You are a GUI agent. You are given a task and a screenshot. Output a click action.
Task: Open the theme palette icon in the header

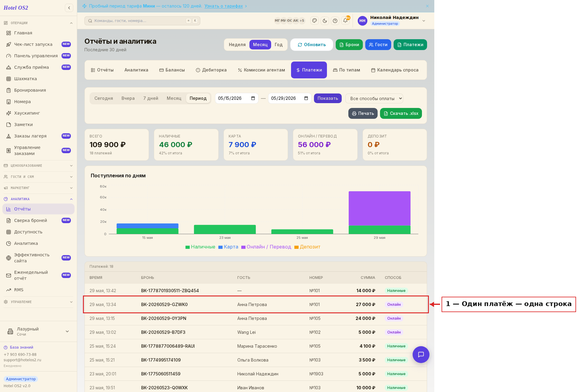pos(315,21)
